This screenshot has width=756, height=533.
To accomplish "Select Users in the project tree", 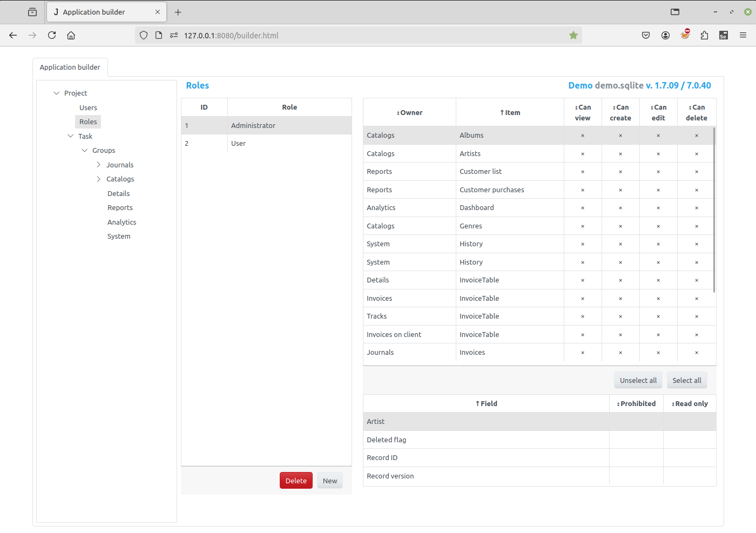I will (88, 107).
